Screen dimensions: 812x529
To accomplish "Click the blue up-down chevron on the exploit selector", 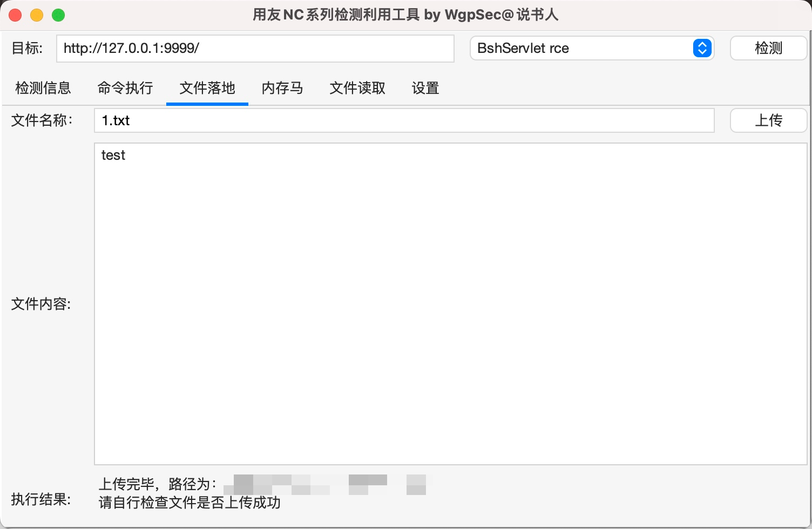I will point(702,48).
